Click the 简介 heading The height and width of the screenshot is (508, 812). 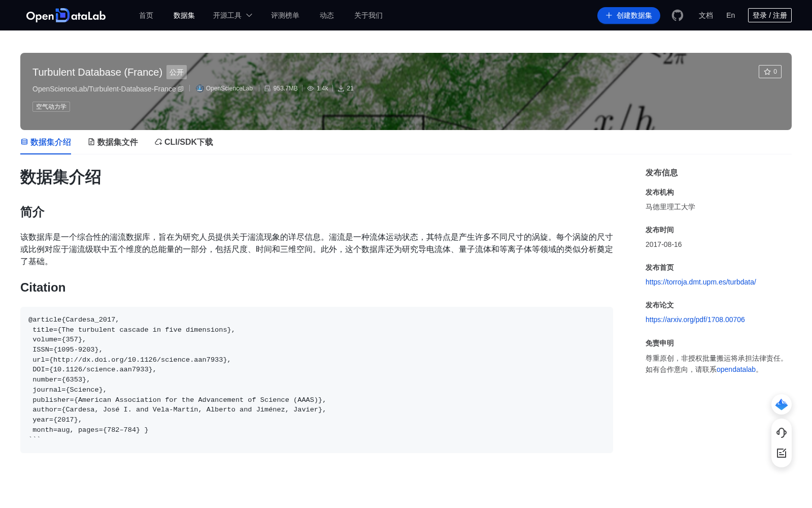coord(32,212)
